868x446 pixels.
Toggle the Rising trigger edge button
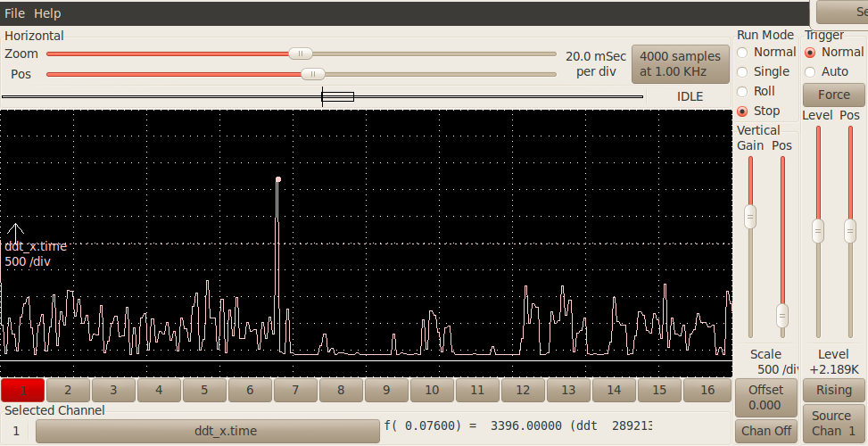pos(833,390)
